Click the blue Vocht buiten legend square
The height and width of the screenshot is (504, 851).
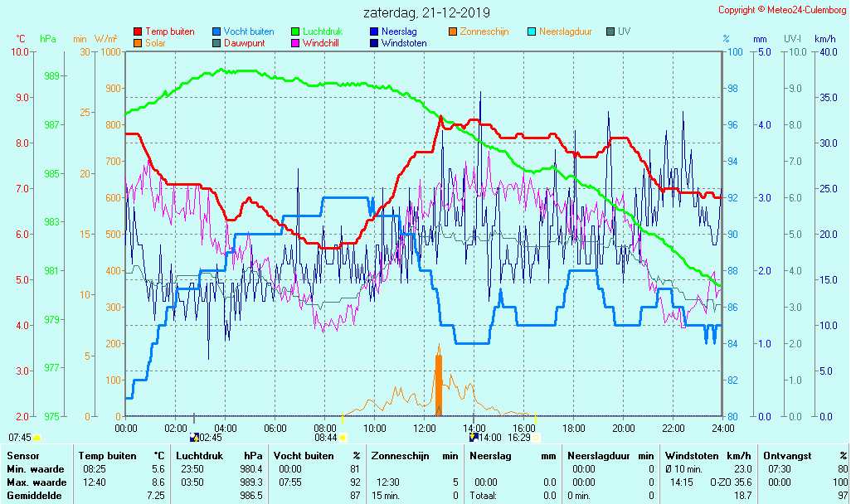click(216, 31)
